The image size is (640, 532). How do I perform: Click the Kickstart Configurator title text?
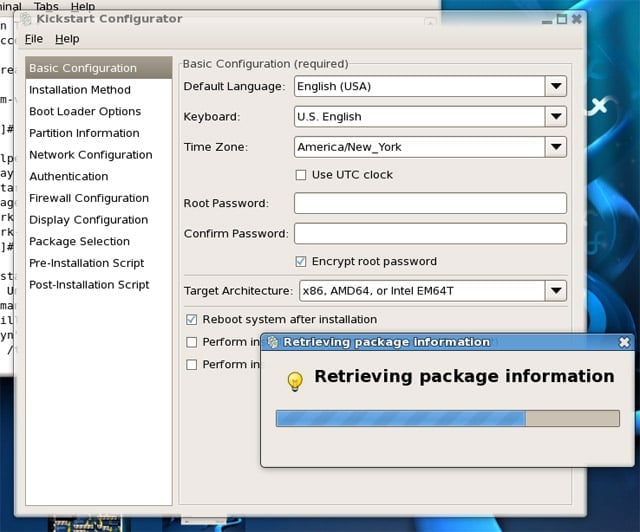pos(109,19)
